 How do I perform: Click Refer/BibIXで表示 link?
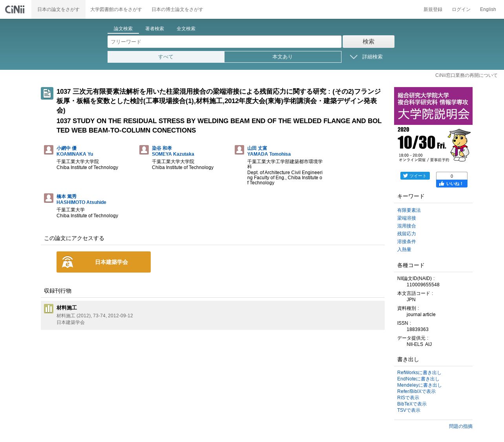pos(416,391)
